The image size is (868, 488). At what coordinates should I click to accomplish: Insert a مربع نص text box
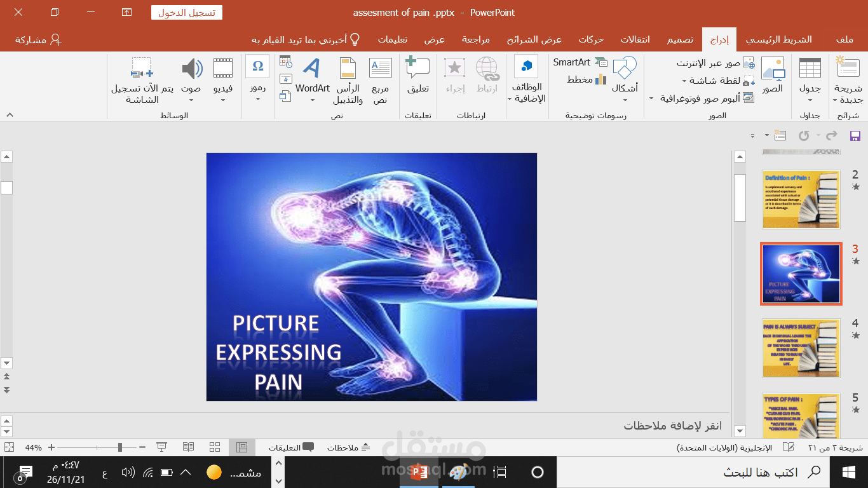click(381, 81)
